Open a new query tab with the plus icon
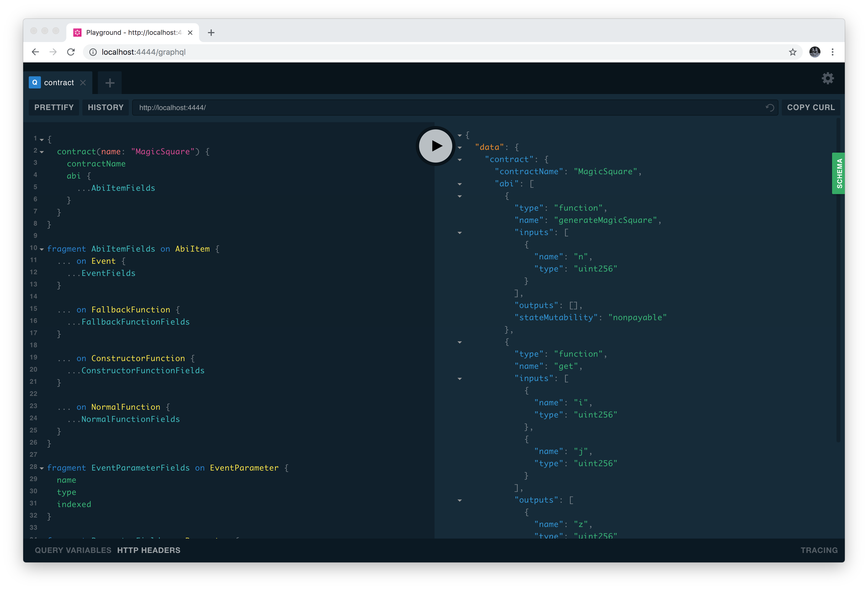 109,83
